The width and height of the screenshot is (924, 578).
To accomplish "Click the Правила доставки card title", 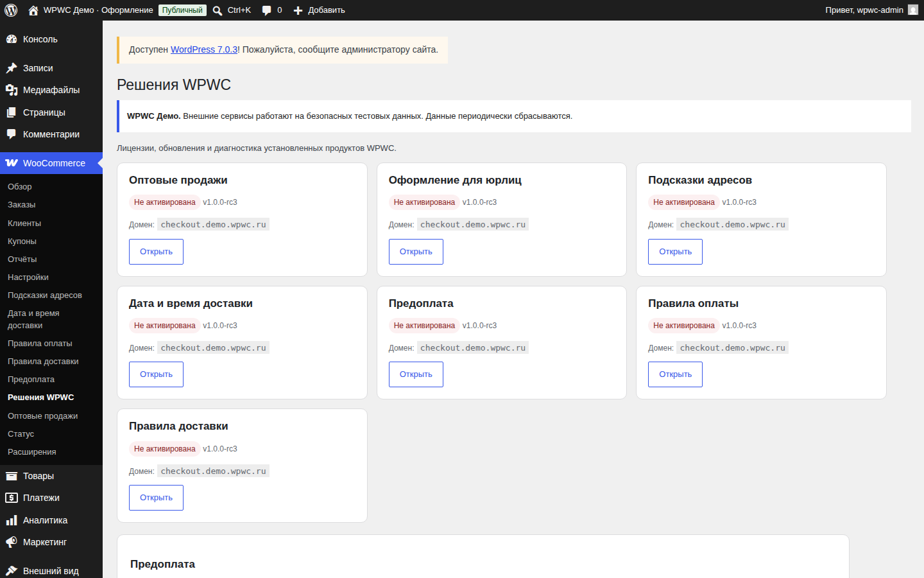I will point(178,426).
